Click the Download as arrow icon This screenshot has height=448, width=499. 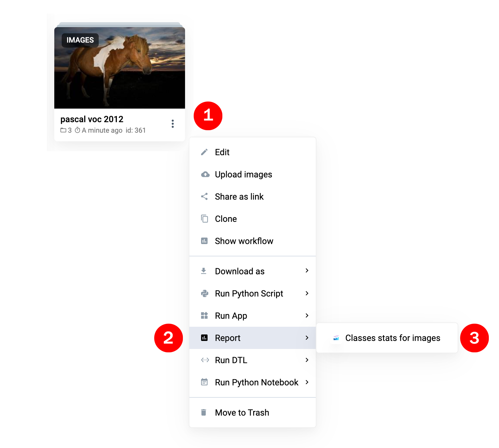point(204,271)
